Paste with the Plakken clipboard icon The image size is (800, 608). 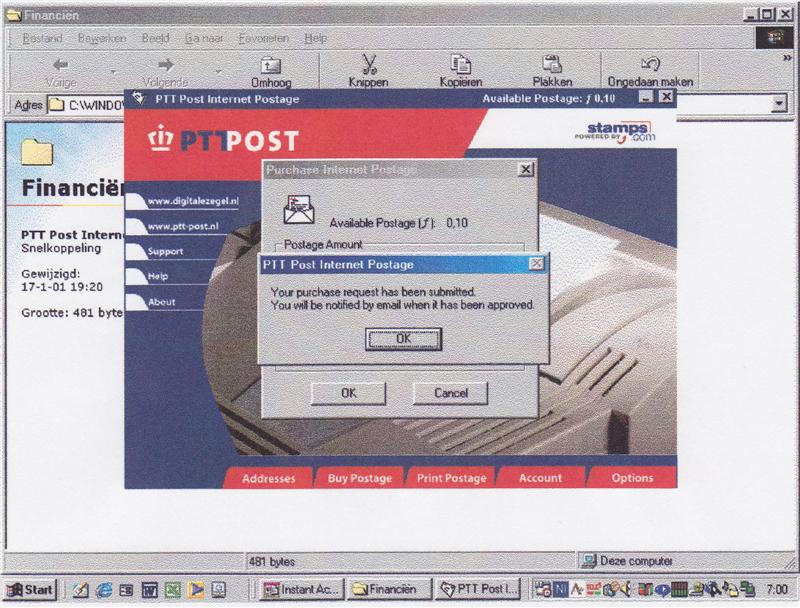[552, 64]
